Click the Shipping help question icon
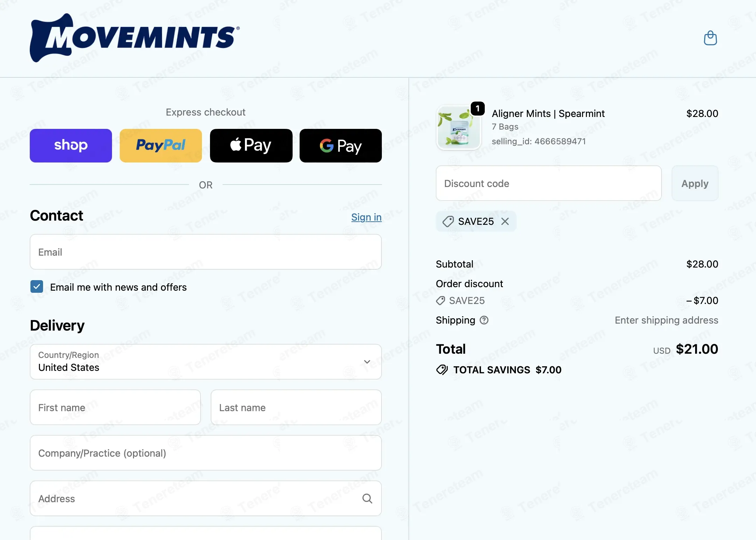Screen dimensions: 756x540 484,320
